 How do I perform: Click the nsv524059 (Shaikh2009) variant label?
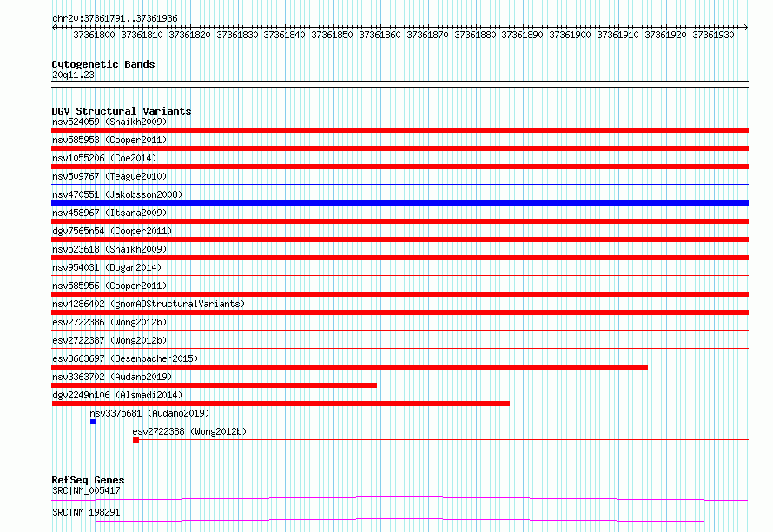coord(109,122)
